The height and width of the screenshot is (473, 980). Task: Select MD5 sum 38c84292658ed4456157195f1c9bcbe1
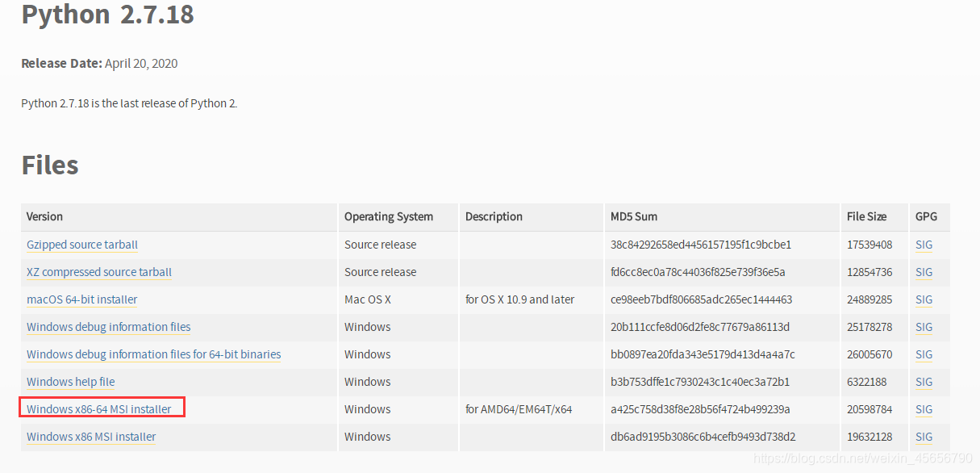(x=701, y=245)
